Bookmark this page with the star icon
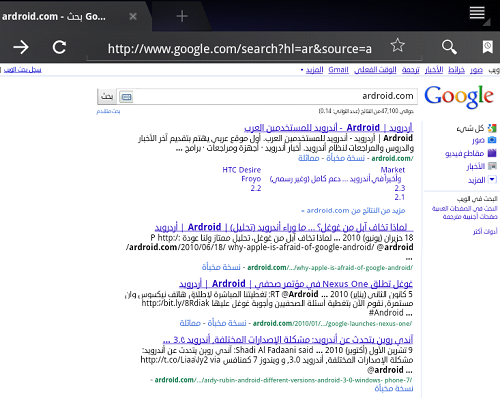 398,45
